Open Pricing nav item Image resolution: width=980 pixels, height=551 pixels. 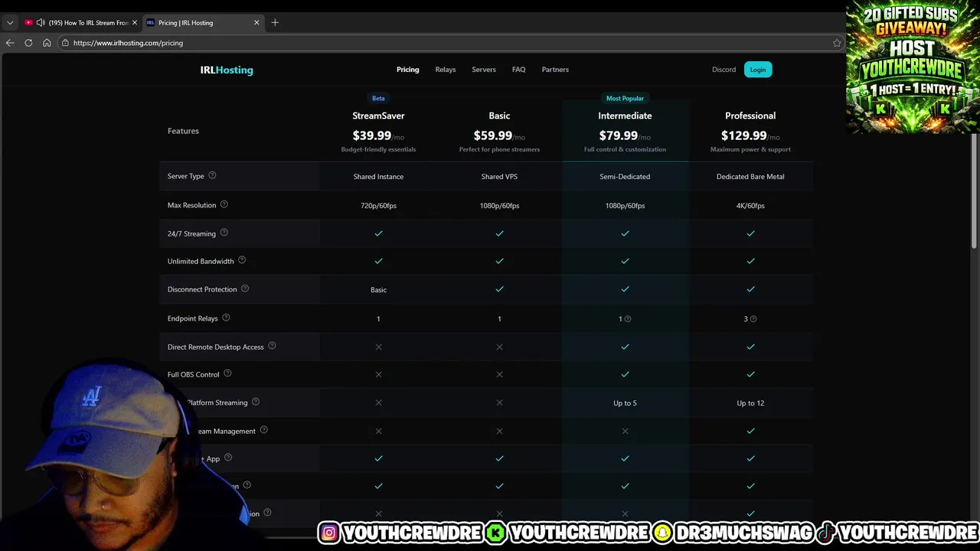point(407,70)
